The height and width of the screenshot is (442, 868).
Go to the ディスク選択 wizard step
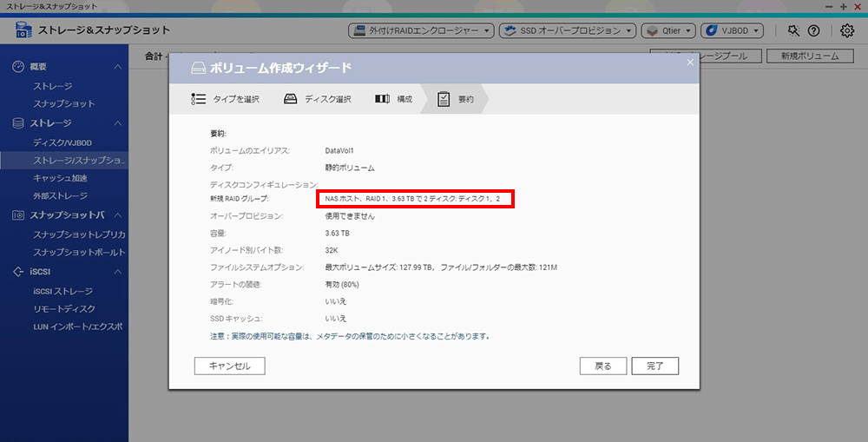tap(318, 99)
